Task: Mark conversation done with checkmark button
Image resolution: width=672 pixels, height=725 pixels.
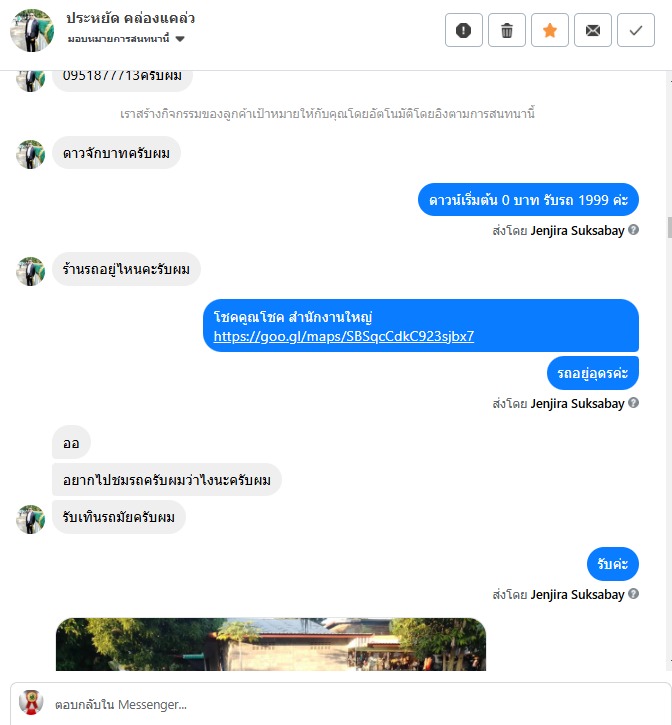Action: coord(636,31)
